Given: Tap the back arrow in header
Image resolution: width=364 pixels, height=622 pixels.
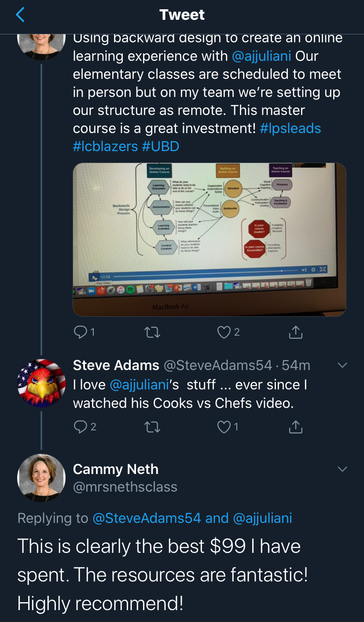Looking at the screenshot, I should [x=20, y=15].
